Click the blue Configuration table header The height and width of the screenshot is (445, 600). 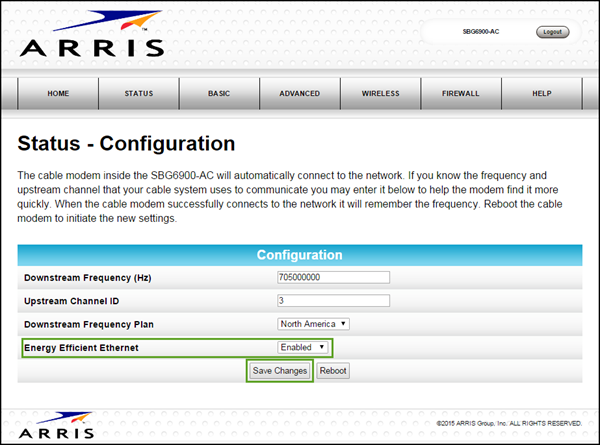(300, 255)
